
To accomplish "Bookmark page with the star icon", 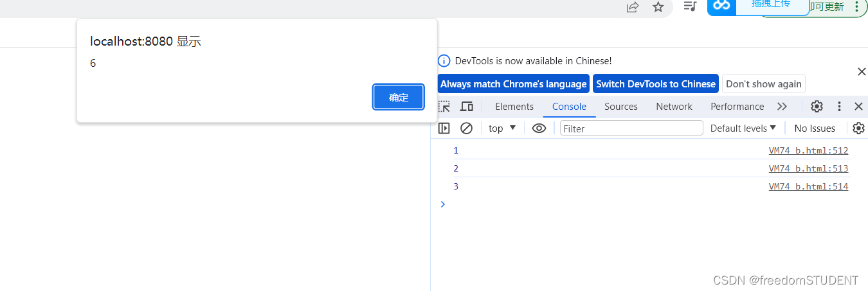I will (x=658, y=7).
